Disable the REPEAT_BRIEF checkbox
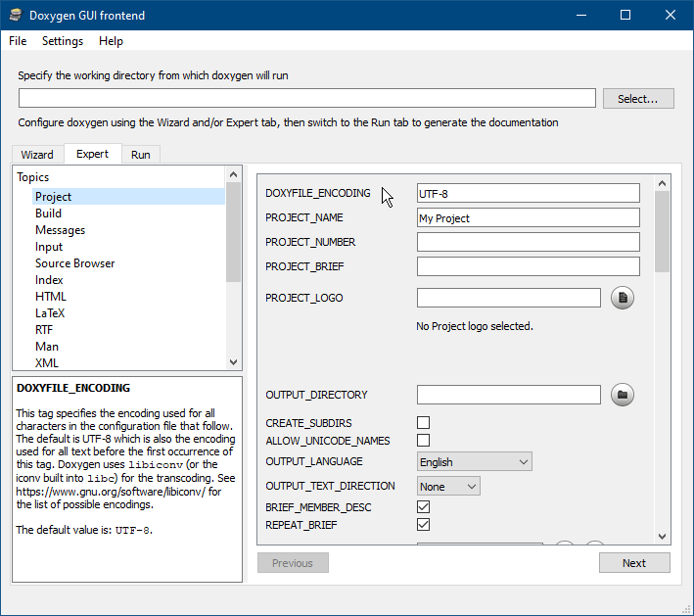Image resolution: width=694 pixels, height=616 pixels. point(424,525)
